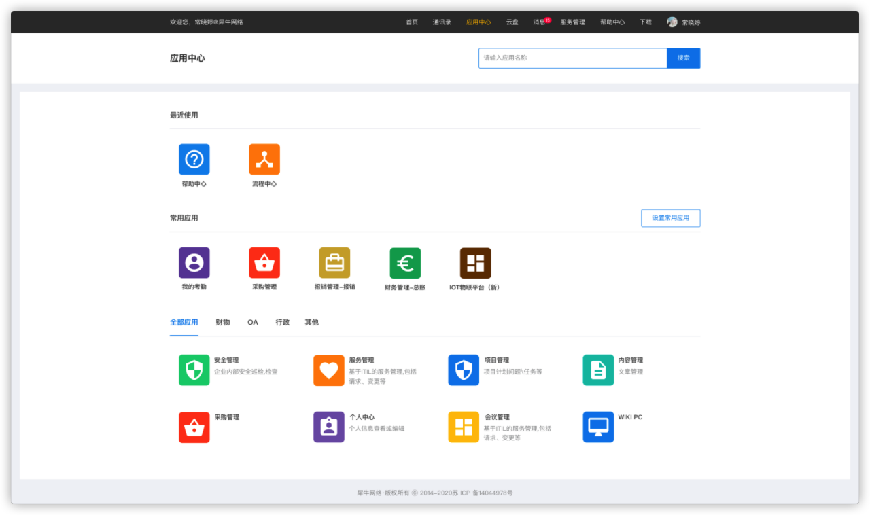Open 帮助中心 in top navigation bar
The width and height of the screenshot is (870, 515).
tap(613, 22)
